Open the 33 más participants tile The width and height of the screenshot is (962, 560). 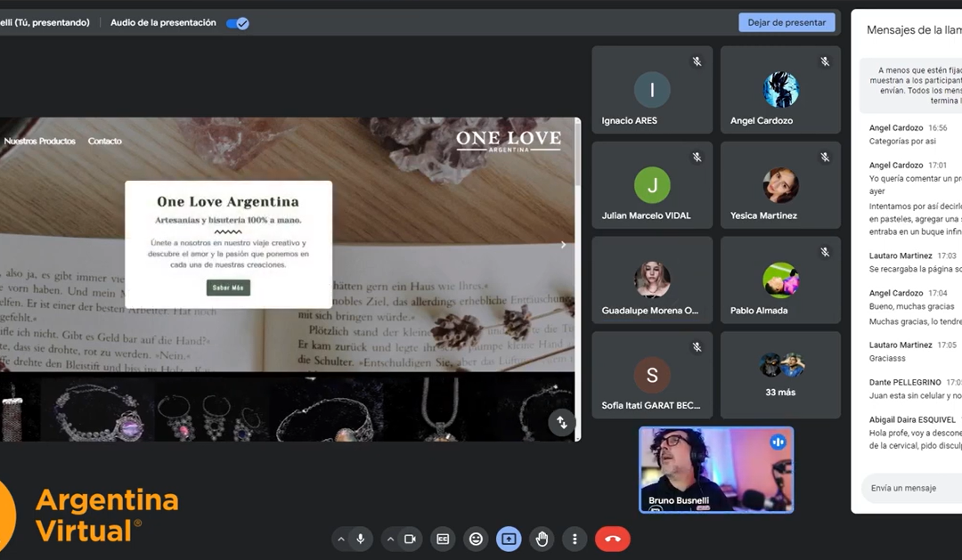780,375
